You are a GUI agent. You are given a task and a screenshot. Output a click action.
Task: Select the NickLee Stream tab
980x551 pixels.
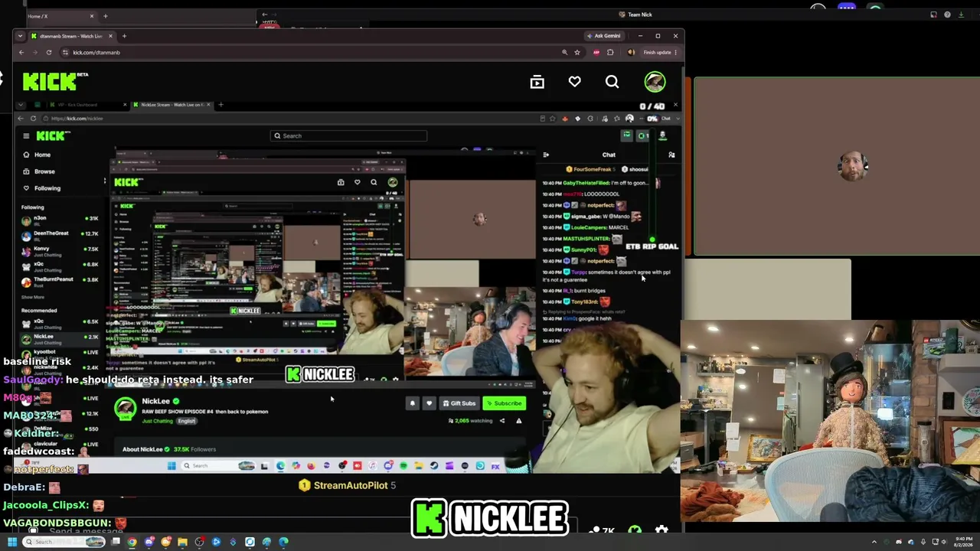171,105
